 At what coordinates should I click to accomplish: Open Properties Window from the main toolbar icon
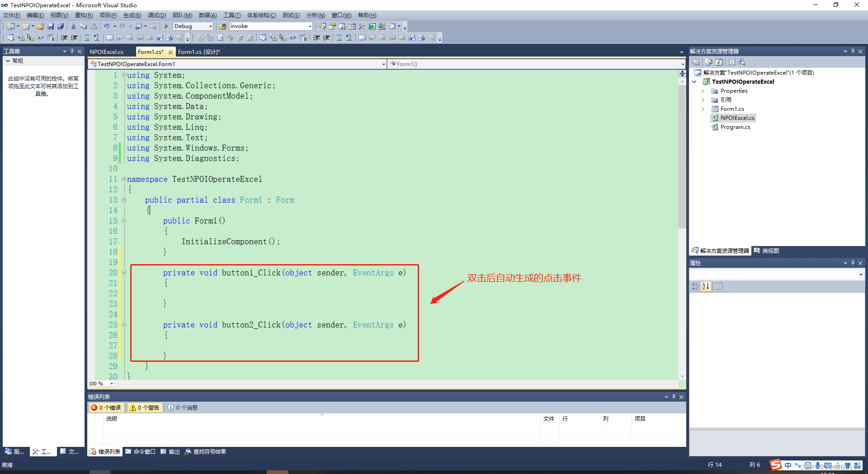point(332,26)
